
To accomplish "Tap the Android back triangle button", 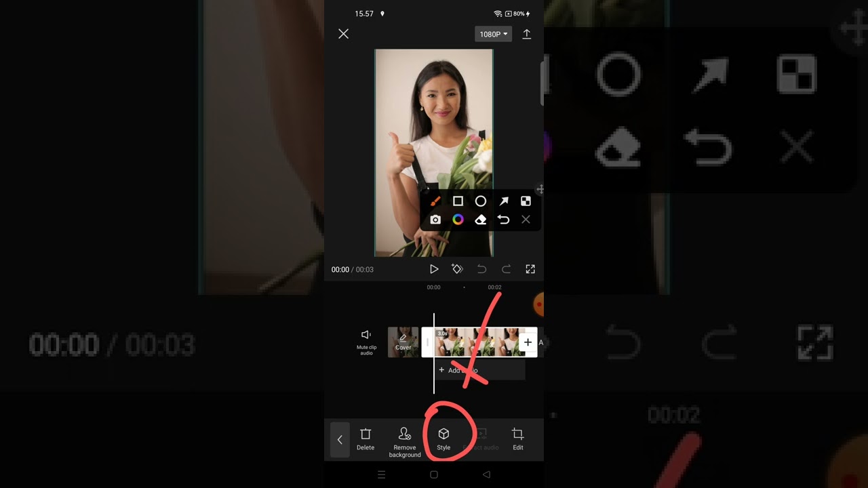I will point(486,474).
